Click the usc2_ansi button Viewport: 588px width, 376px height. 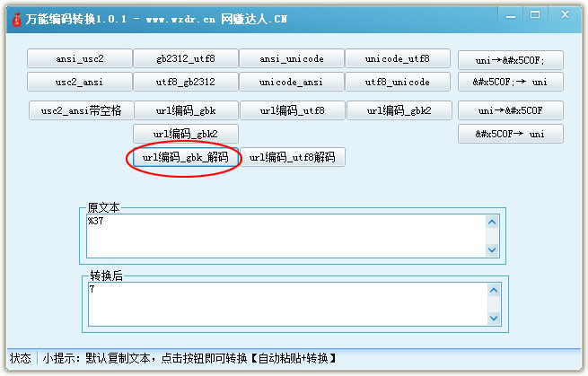point(80,82)
